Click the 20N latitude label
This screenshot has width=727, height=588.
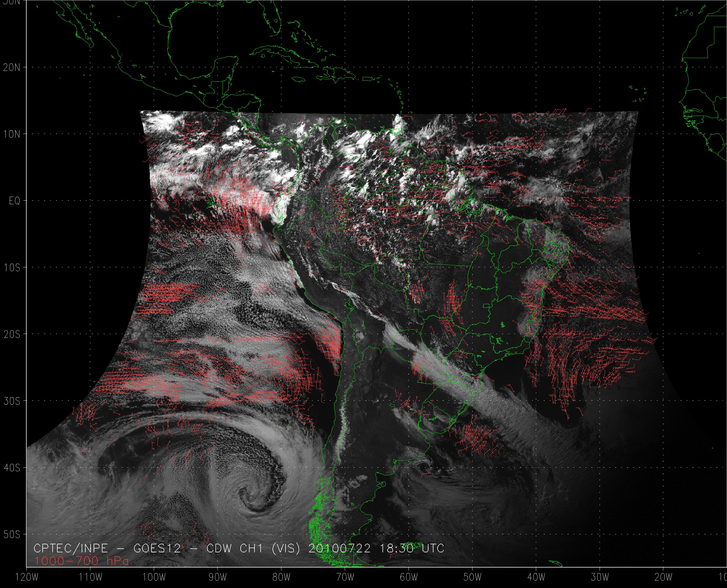[x=12, y=67]
